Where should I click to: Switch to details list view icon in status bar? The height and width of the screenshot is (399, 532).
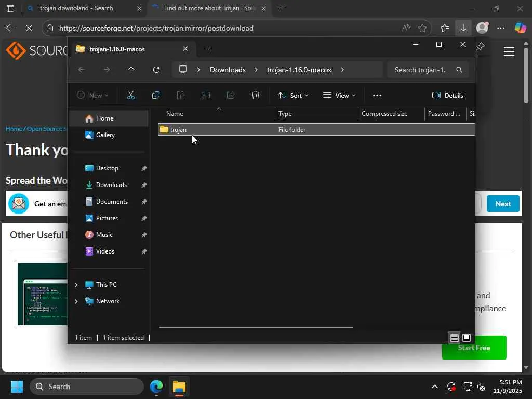pos(454,338)
